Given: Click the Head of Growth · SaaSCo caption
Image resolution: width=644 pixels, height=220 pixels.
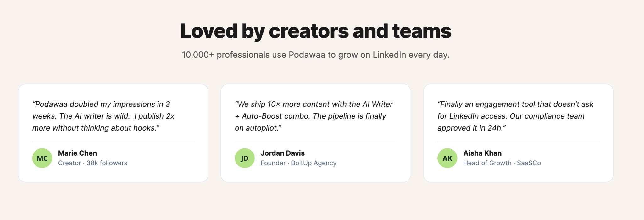Looking at the screenshot, I should (x=502, y=163).
